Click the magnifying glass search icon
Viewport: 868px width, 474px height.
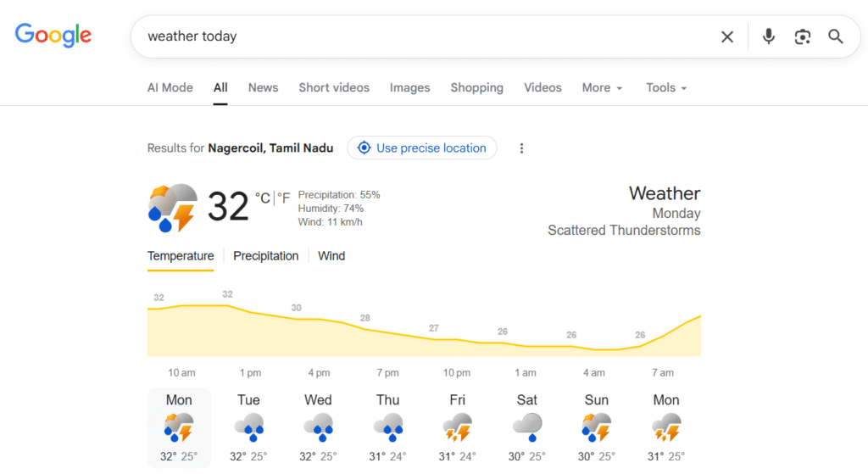[836, 36]
